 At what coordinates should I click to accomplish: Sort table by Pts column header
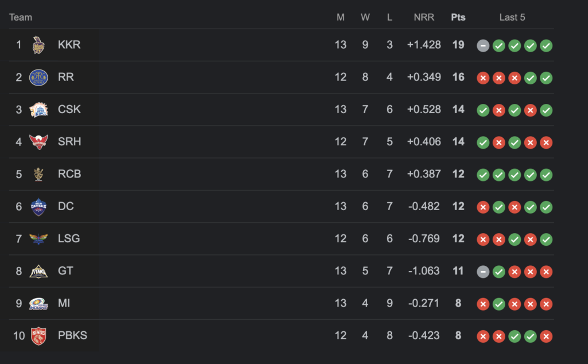click(458, 17)
